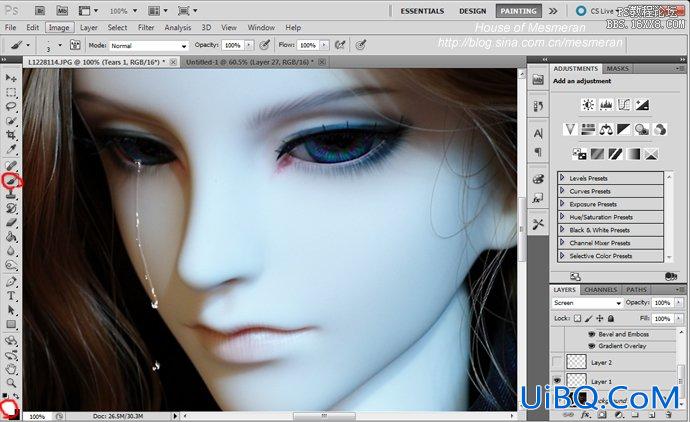Screen dimensions: 690x422
Task: Open the layer blend mode dropdown showing Screen
Action: click(x=587, y=303)
